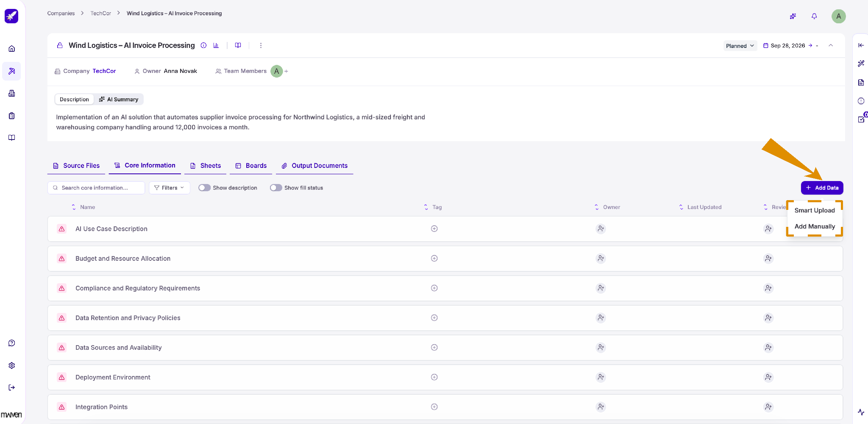Switch to AI Summary view
Screen dimensions: 868x424
click(119, 99)
